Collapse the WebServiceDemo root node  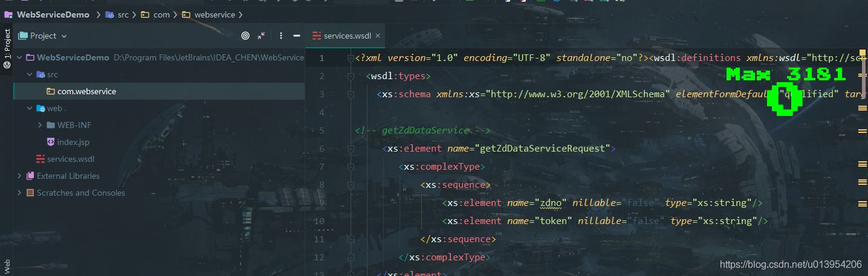[x=19, y=57]
